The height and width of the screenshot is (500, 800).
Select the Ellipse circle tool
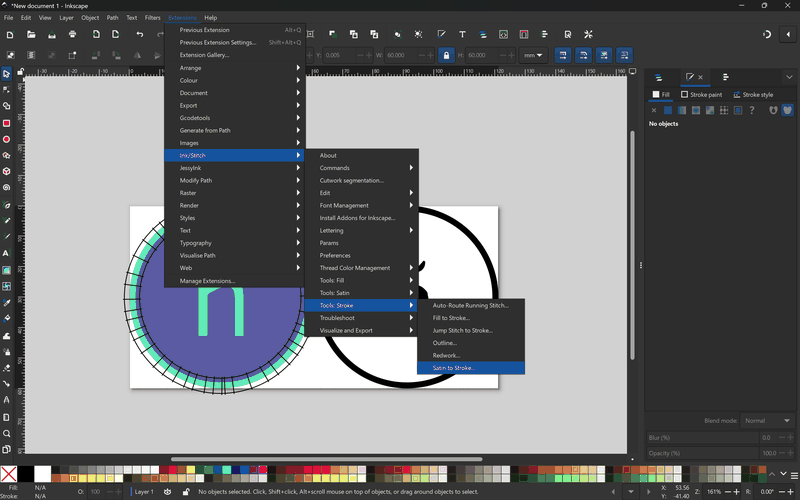pyautogui.click(x=6, y=139)
